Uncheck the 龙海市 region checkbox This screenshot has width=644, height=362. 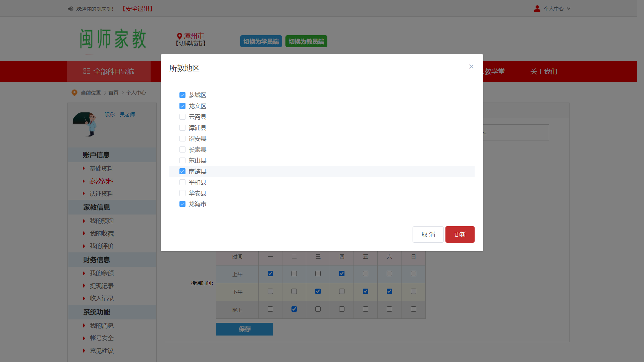(x=182, y=204)
